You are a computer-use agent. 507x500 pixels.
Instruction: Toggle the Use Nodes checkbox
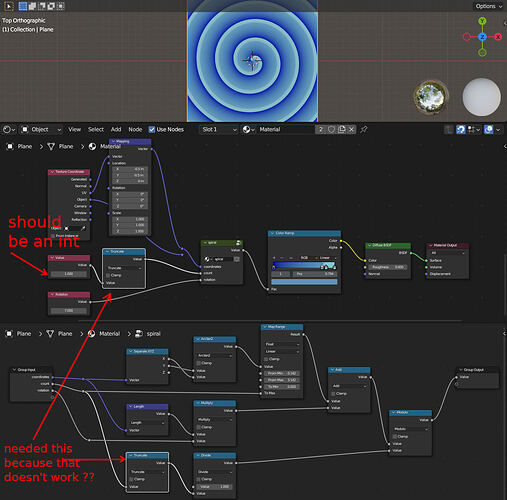(152, 129)
